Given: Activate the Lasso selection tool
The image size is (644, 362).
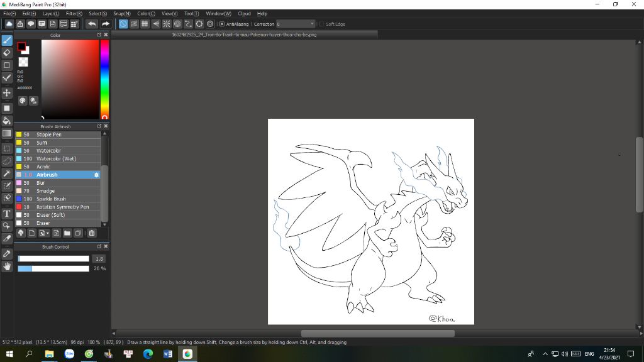Looking at the screenshot, I should tap(7, 161).
